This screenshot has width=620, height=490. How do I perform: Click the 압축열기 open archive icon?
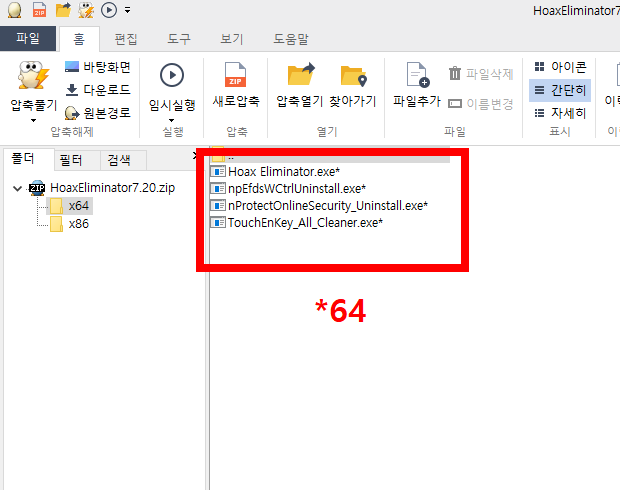tap(301, 74)
